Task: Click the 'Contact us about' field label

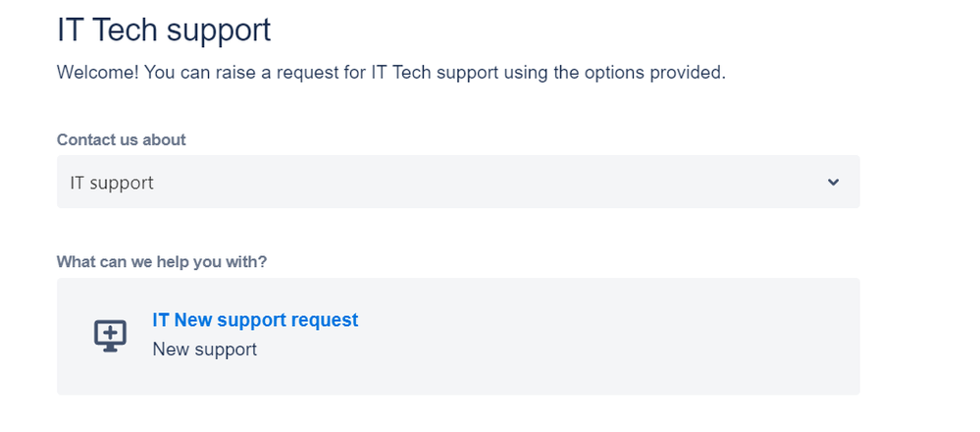Action: pyautogui.click(x=121, y=139)
